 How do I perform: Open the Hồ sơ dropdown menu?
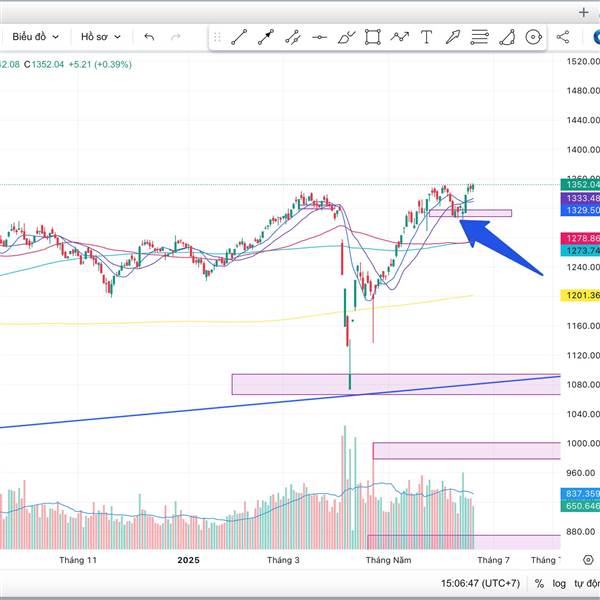tap(101, 37)
